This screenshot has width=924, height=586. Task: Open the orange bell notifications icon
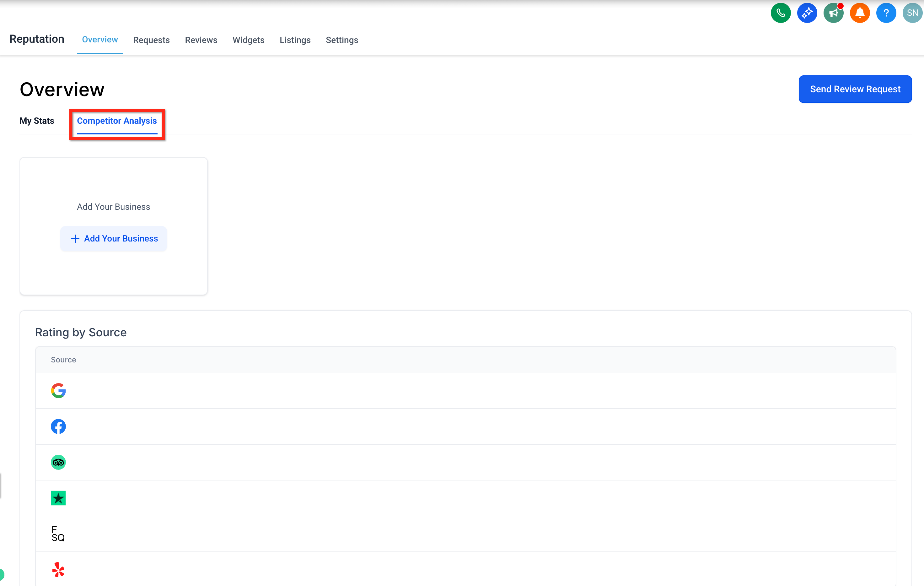(860, 13)
